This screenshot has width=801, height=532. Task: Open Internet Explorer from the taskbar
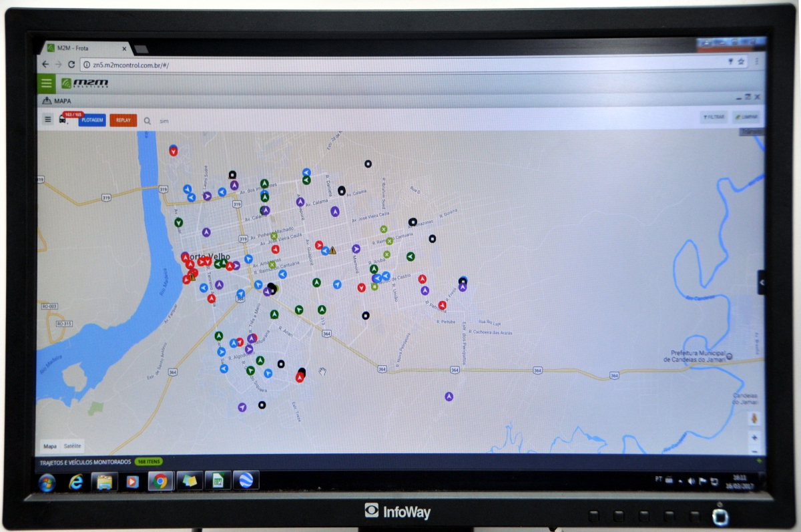75,481
